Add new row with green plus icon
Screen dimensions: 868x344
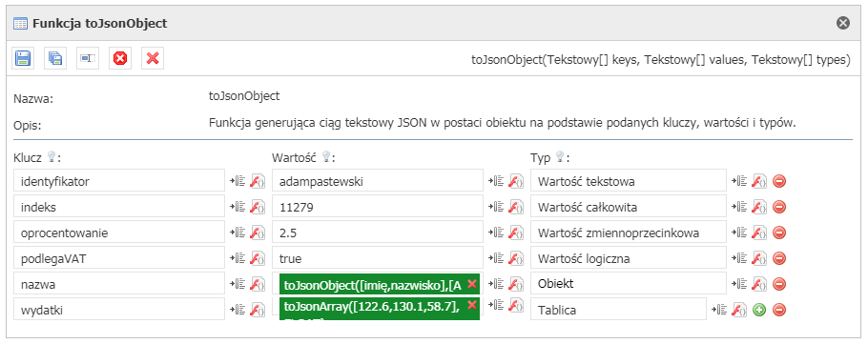click(759, 311)
